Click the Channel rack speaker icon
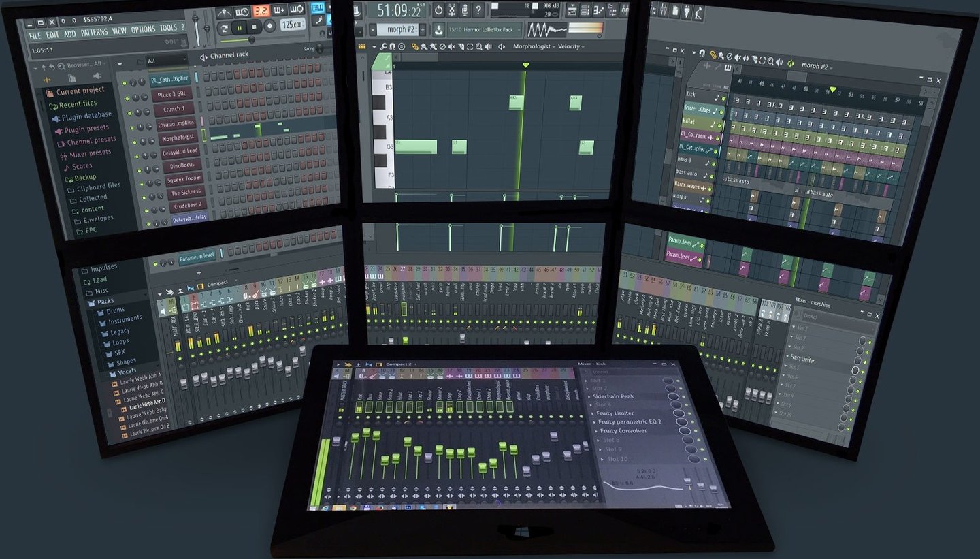 (203, 57)
